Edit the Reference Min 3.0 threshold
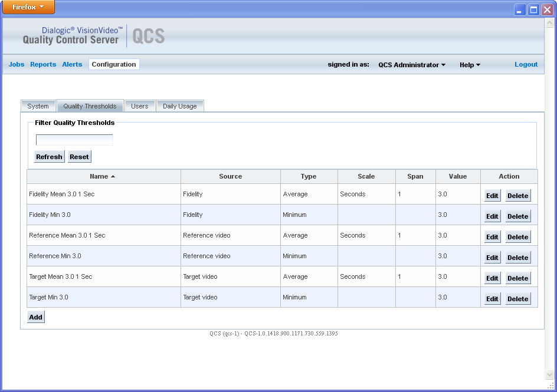This screenshot has width=557, height=392. tap(492, 257)
